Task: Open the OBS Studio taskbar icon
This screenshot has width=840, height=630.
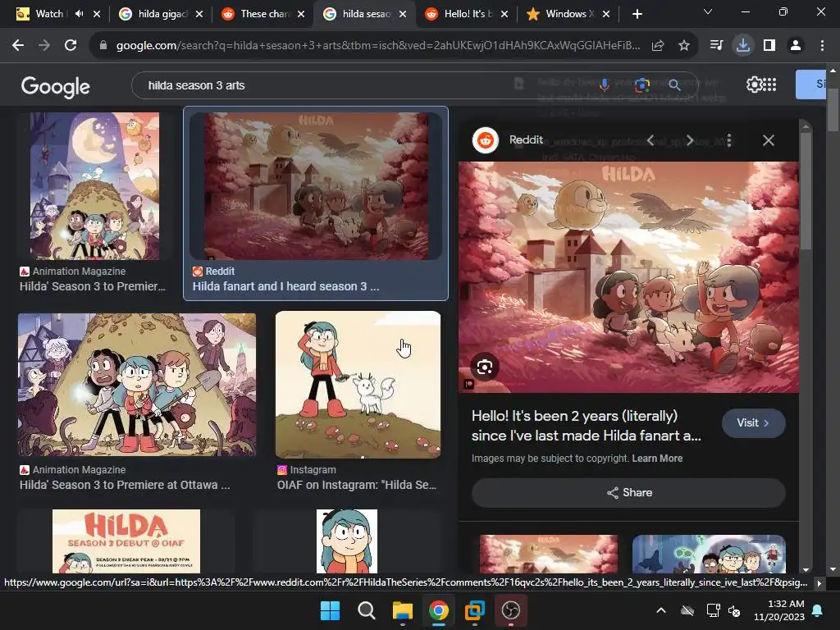Action: (x=511, y=610)
